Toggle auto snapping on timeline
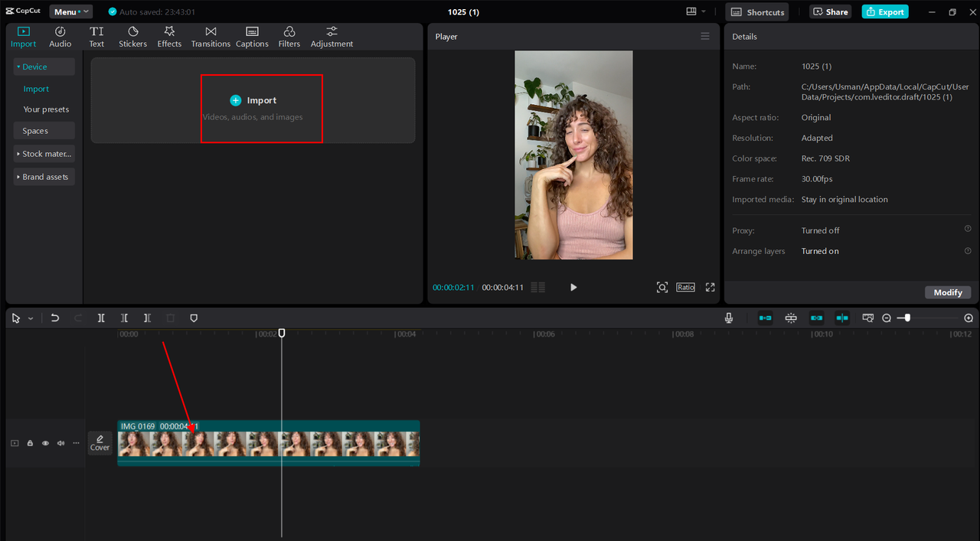The width and height of the screenshot is (980, 541). pos(791,318)
